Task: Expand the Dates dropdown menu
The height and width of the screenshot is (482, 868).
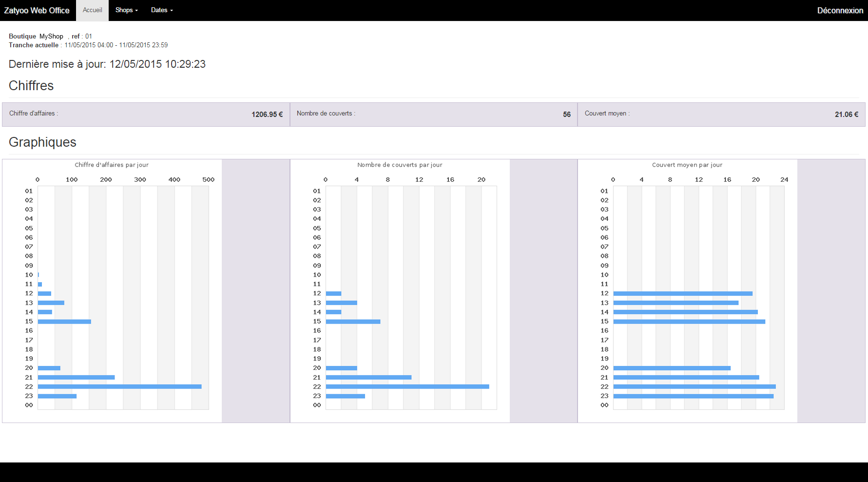Action: 161,10
